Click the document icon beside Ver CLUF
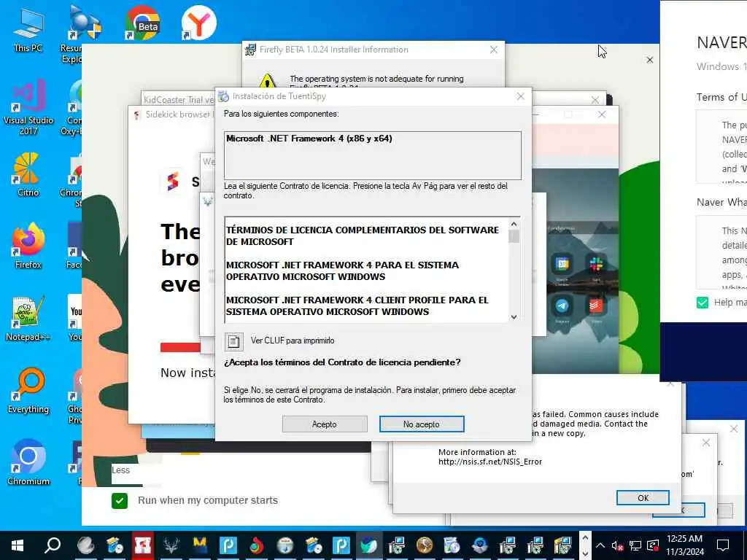Screen dimensions: 747x560 click(x=234, y=341)
